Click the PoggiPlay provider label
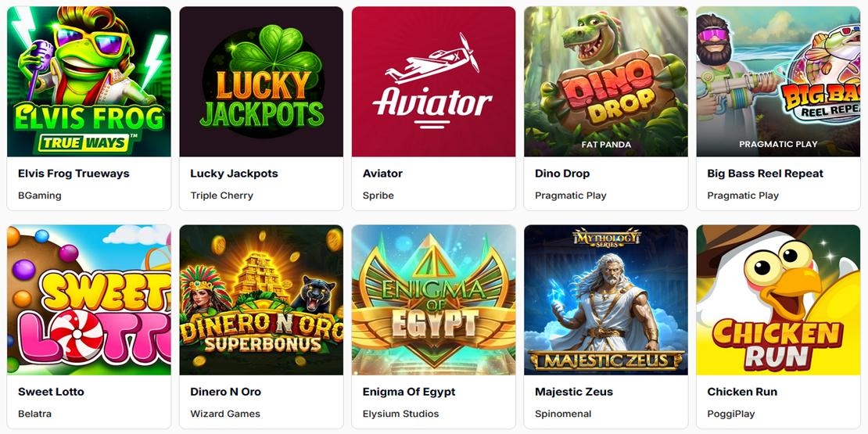This screenshot has height=434, width=868. [730, 414]
